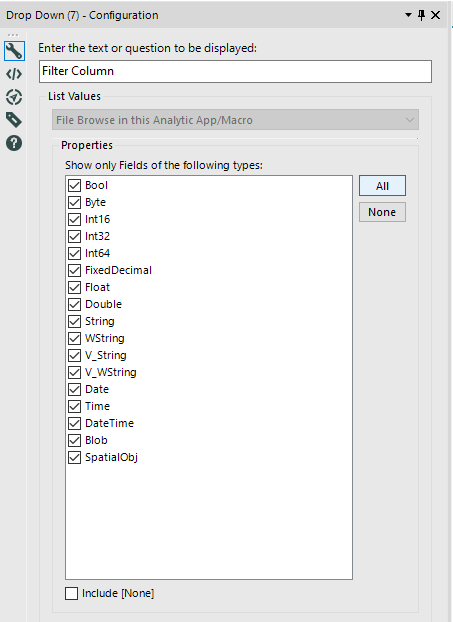Close the Drop Down Configuration panel
The width and height of the screenshot is (453, 622).
pyautogui.click(x=436, y=15)
